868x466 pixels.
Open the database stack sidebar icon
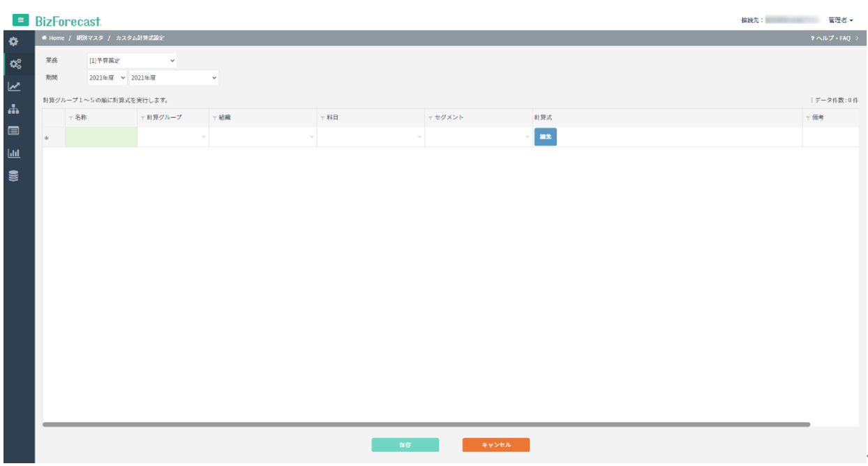[x=13, y=176]
